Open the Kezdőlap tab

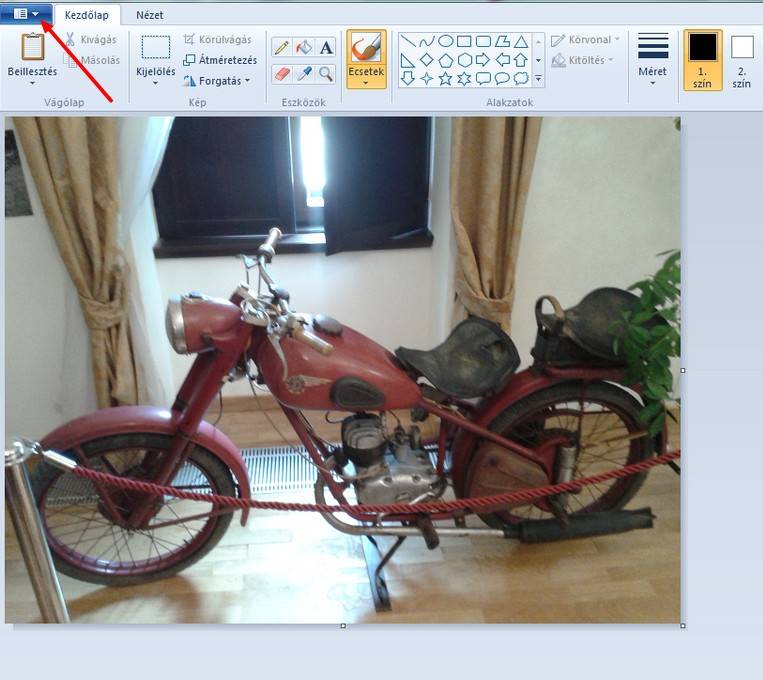86,15
